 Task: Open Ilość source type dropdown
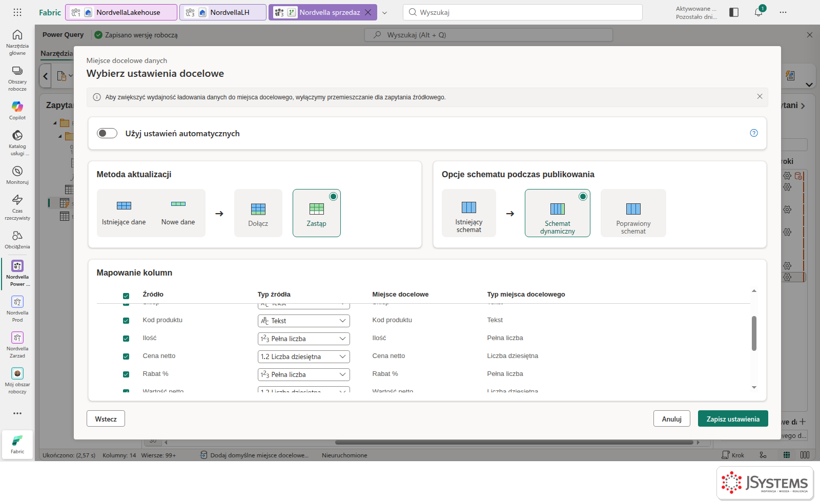[304, 339]
